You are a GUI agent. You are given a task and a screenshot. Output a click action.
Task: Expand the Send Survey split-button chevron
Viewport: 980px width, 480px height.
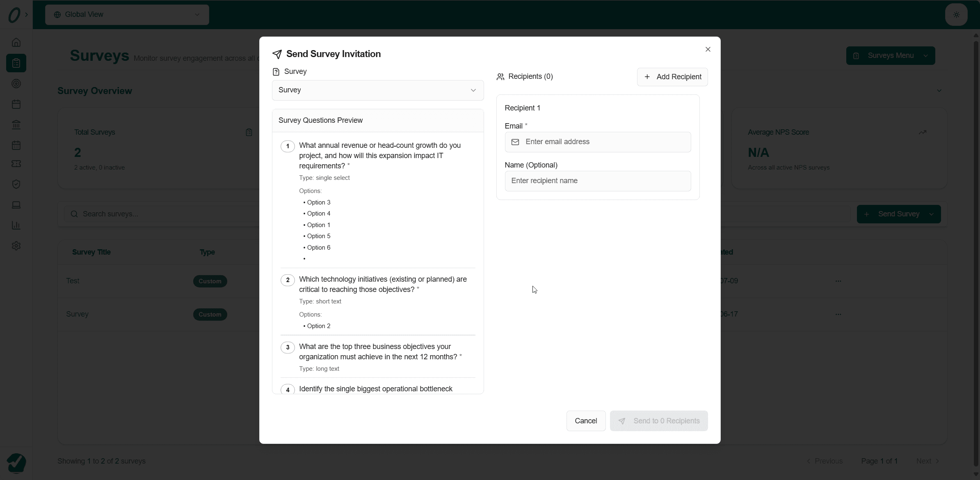coord(931,214)
